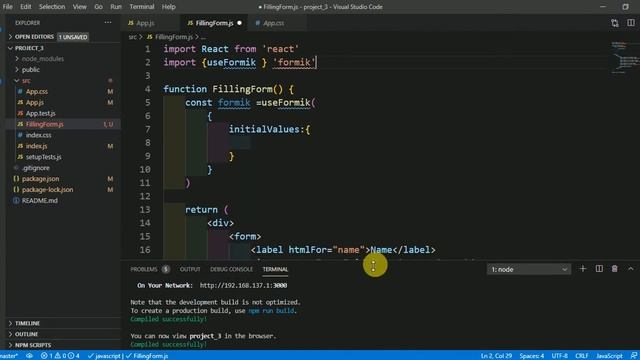Open package-lock.json file
The height and width of the screenshot is (360, 640).
click(x=47, y=189)
